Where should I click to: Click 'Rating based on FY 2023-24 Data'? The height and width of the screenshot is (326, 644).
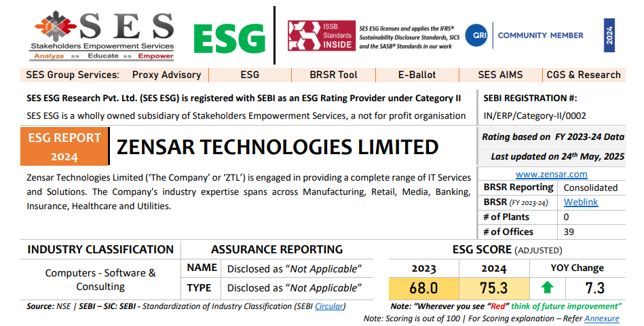pyautogui.click(x=553, y=137)
